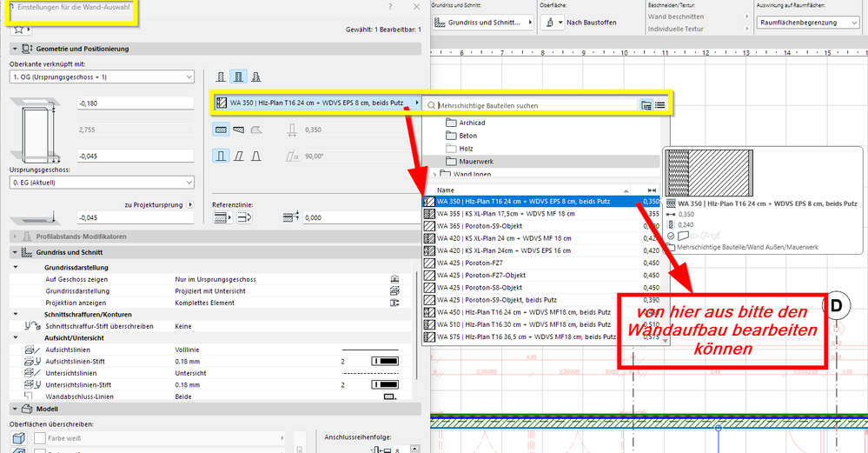Select 'WA 425 | Poroton-S8-Objekt' composite
The height and width of the screenshot is (453, 868).
(542, 288)
